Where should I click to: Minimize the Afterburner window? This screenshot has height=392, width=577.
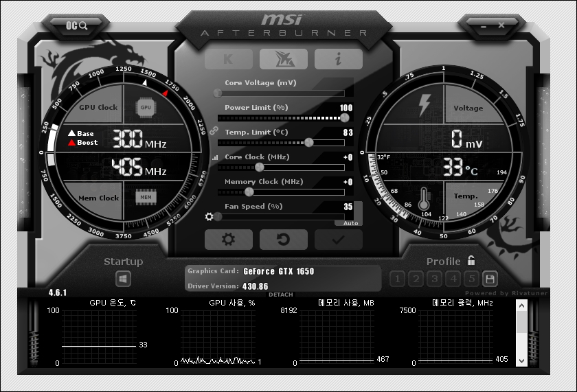pyautogui.click(x=484, y=26)
